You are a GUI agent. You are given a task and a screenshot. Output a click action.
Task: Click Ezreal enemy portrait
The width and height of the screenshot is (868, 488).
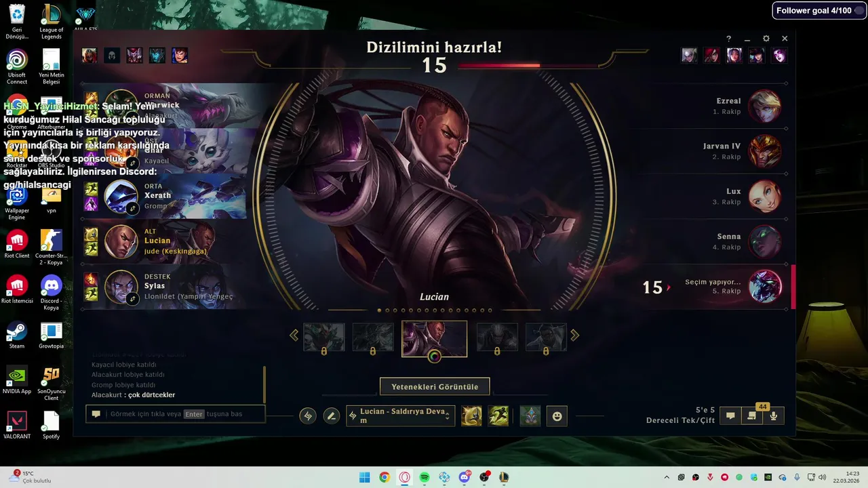coord(765,106)
